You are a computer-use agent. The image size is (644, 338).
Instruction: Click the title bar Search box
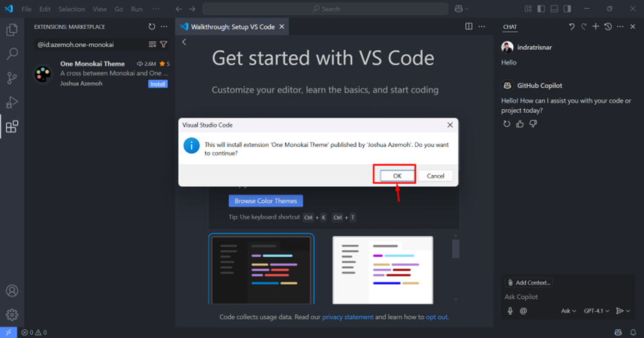tap(325, 9)
